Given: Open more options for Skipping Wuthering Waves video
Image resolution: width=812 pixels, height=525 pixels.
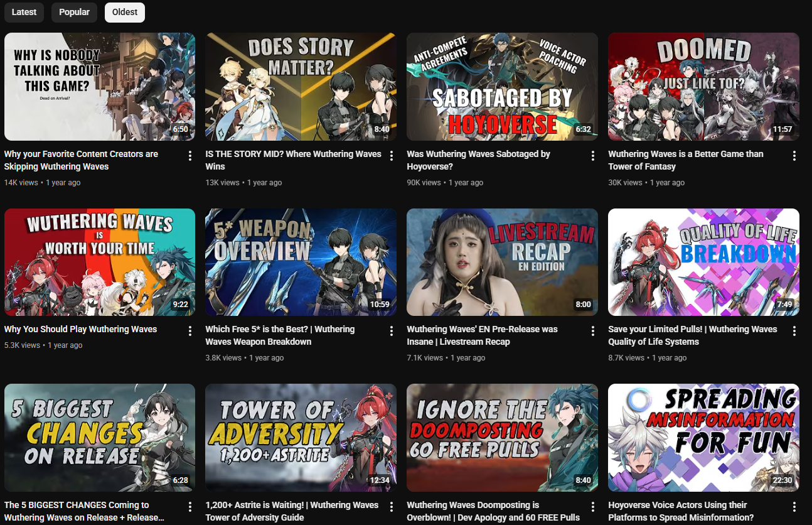Looking at the screenshot, I should click(x=190, y=156).
